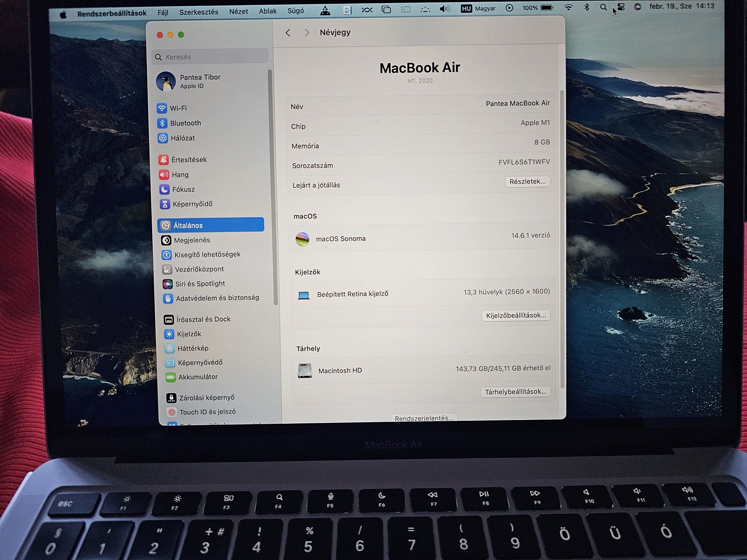Click the 8 GB memory value
The width and height of the screenshot is (747, 560).
542,142
